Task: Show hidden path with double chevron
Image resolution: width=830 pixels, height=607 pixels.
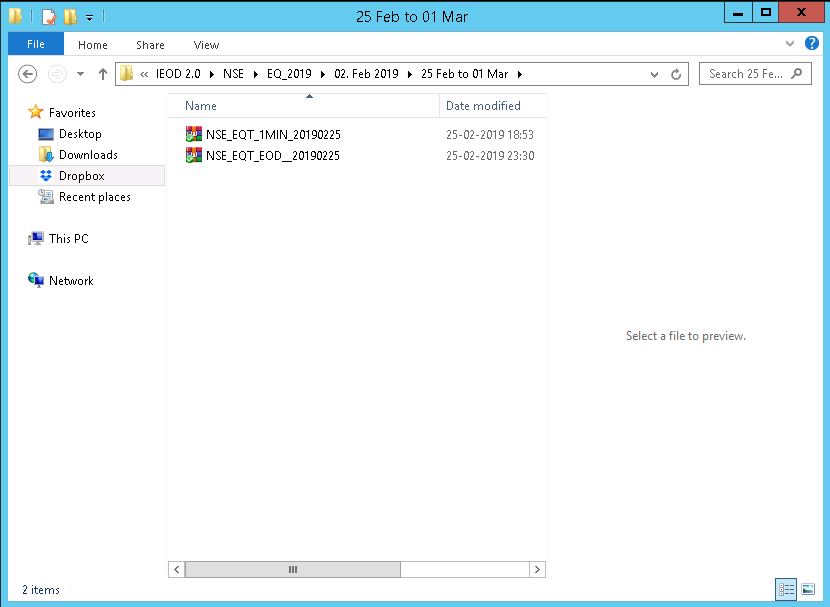Action: pos(144,74)
